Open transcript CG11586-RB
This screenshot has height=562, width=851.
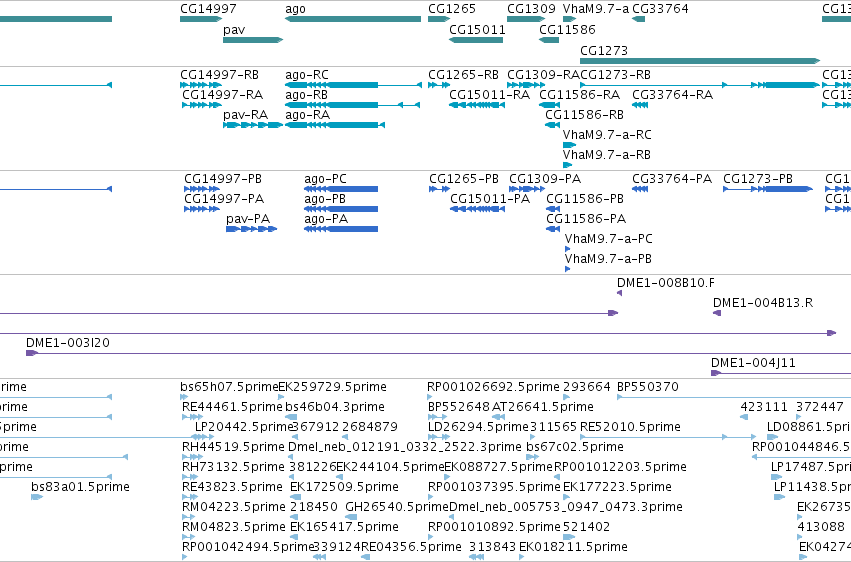pos(585,114)
